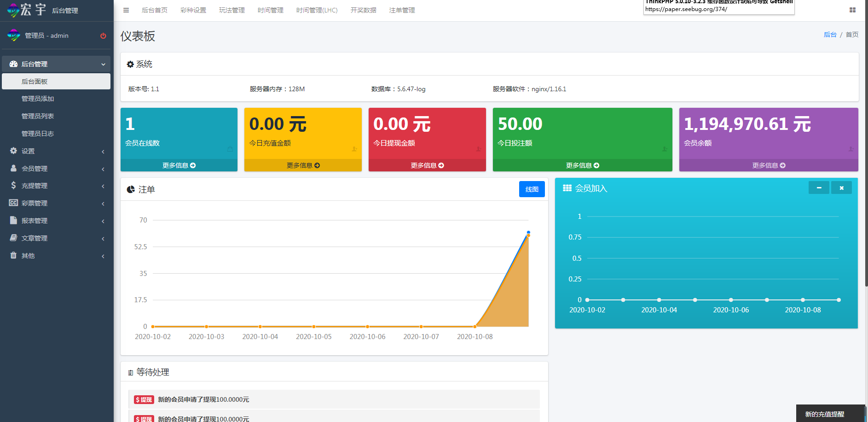
Task: Click the 50.00 今日投注额 value
Action: 520,124
